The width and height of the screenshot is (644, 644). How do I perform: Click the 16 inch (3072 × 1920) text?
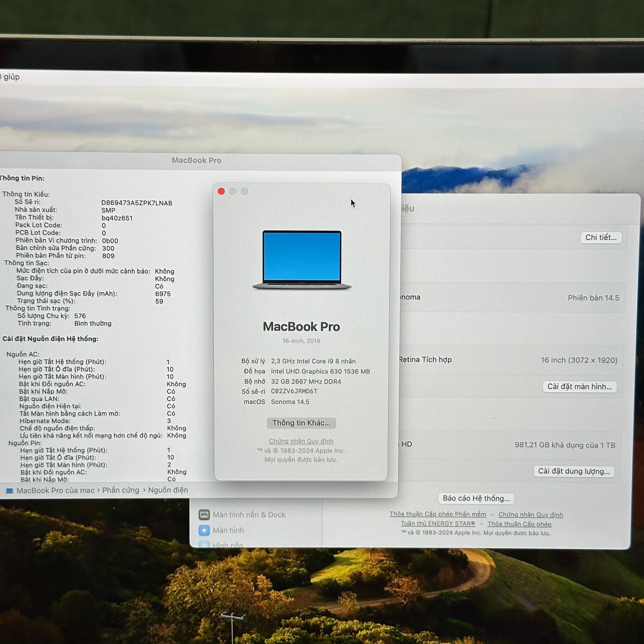click(579, 360)
